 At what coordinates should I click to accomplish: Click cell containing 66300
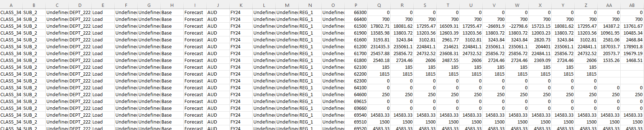pyautogui.click(x=356, y=12)
